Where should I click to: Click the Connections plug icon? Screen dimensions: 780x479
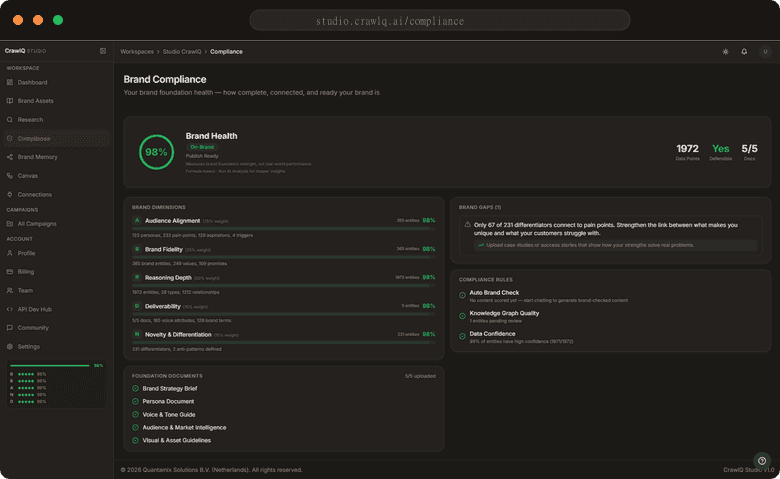click(x=10, y=194)
